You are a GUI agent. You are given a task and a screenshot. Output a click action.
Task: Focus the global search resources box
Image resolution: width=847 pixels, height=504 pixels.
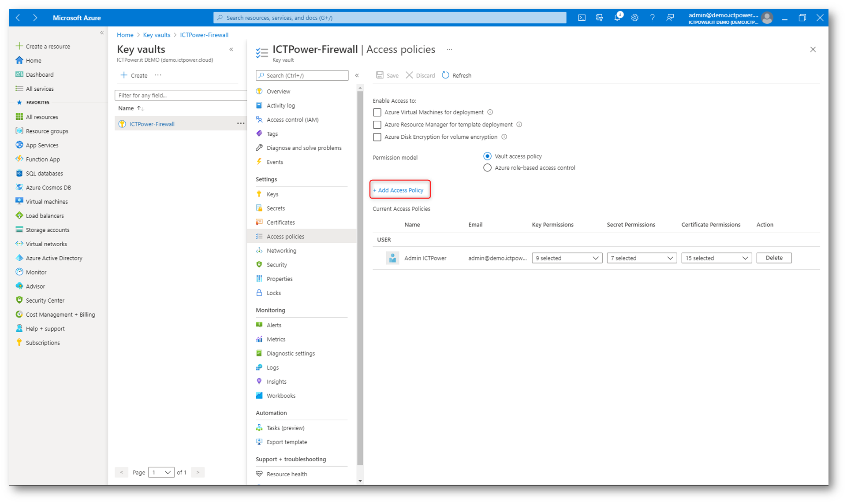point(390,18)
